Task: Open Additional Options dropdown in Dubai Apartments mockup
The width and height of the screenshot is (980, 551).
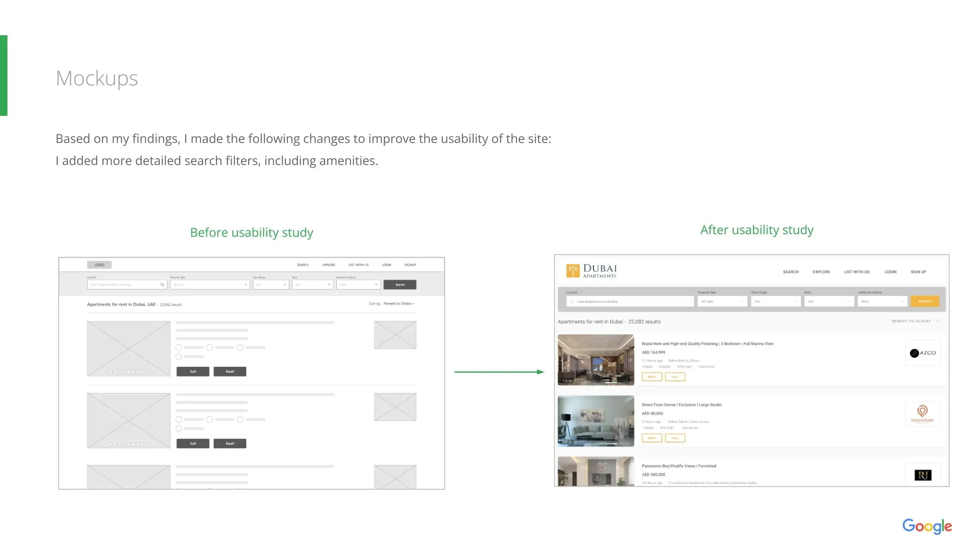Action: (882, 301)
